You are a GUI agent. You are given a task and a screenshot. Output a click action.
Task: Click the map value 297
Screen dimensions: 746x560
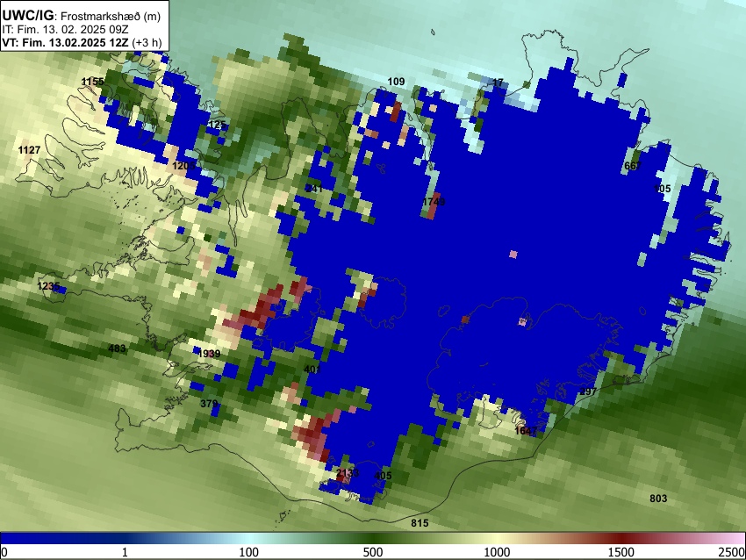pos(588,391)
